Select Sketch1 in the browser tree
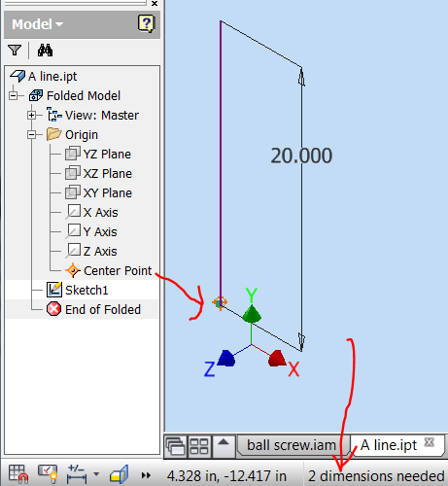448x486 pixels. [x=86, y=290]
